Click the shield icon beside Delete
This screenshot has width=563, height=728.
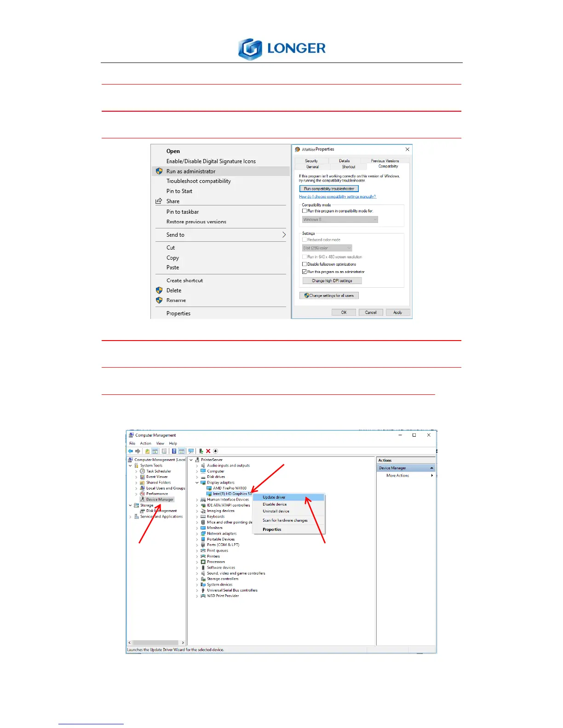point(159,290)
